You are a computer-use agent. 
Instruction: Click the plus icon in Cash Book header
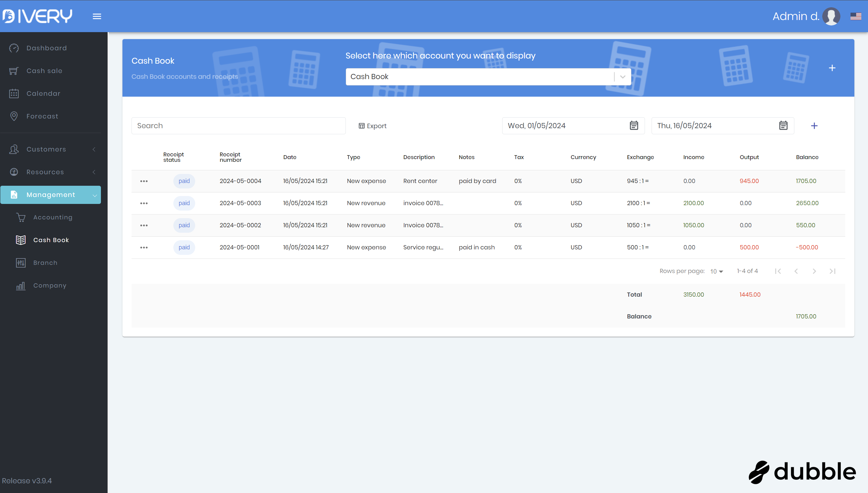tap(832, 68)
